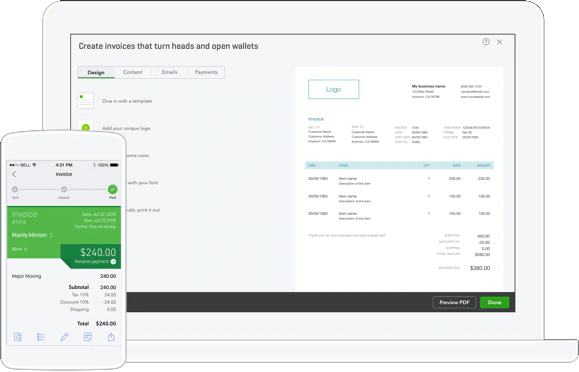
Task: Click the Logo placeholder box on invoice
Action: 333,89
